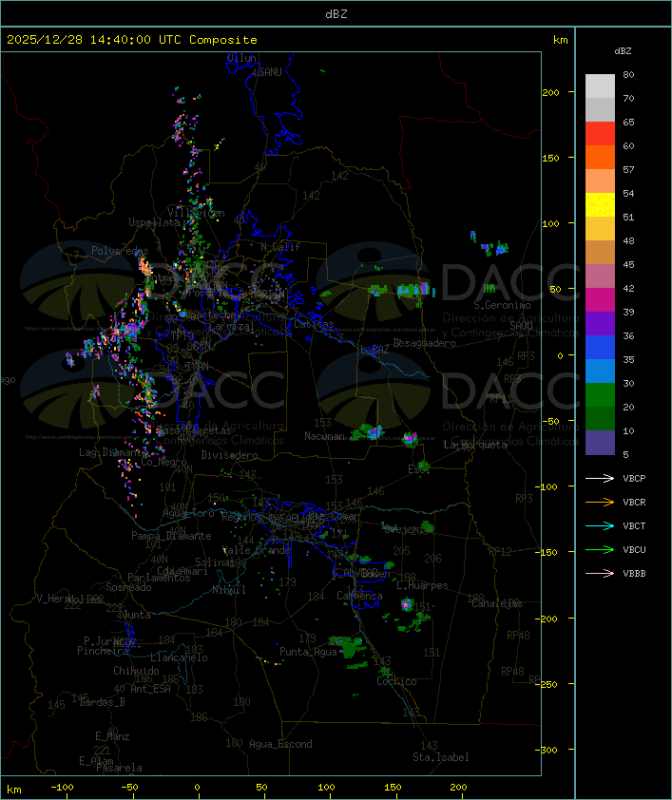Pick the light gray 70-80 dBZ swatch
The height and width of the screenshot is (800, 672).
point(600,86)
